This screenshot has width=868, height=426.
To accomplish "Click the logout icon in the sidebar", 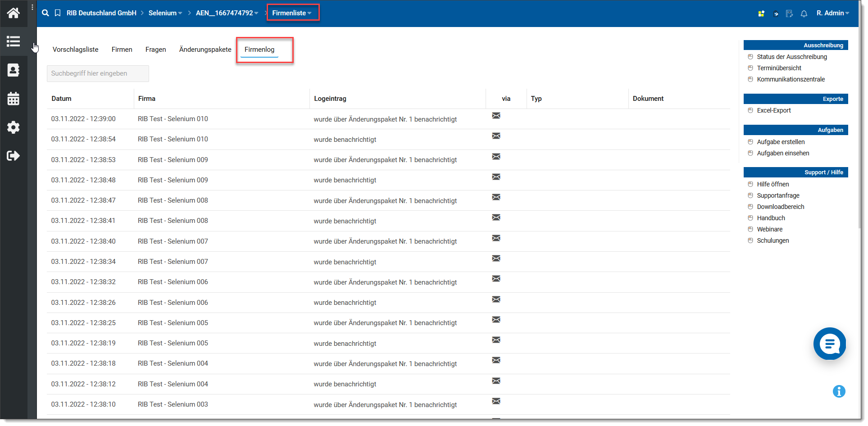I will click(x=14, y=156).
